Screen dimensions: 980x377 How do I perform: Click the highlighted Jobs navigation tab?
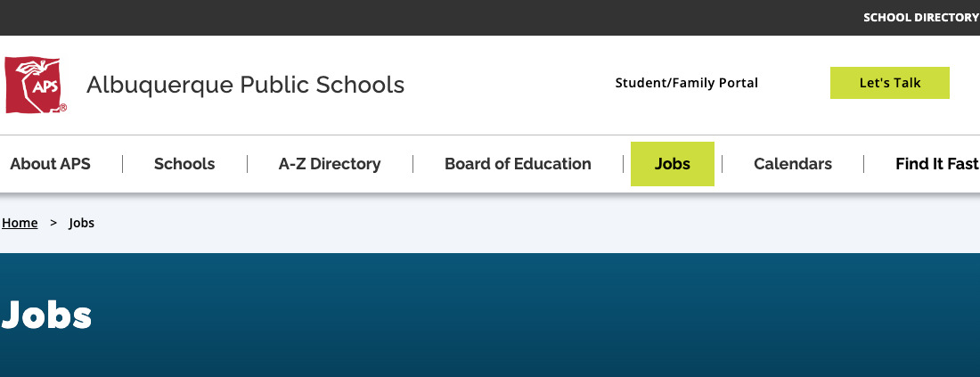click(672, 164)
